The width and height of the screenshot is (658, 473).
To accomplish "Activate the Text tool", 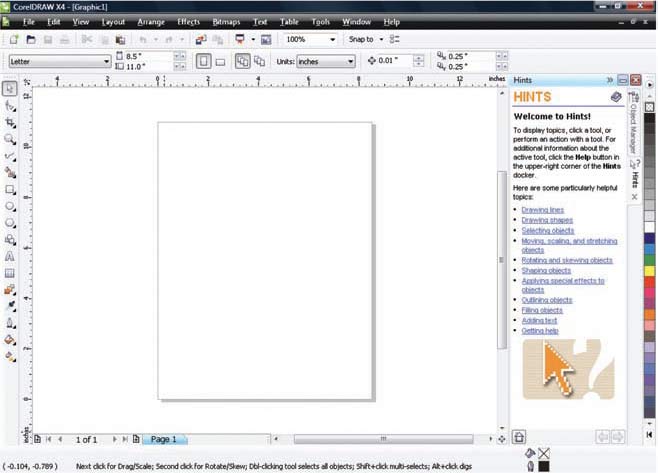I will click(10, 256).
